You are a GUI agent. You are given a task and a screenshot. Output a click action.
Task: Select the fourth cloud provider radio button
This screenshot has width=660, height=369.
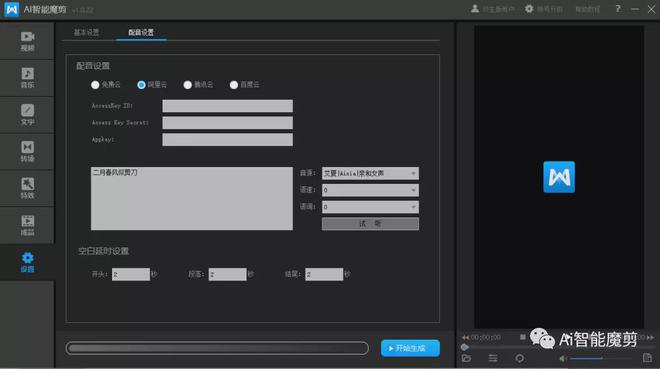(234, 85)
